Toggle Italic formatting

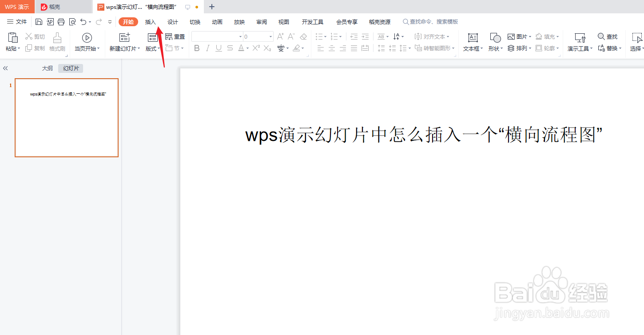pyautogui.click(x=208, y=48)
